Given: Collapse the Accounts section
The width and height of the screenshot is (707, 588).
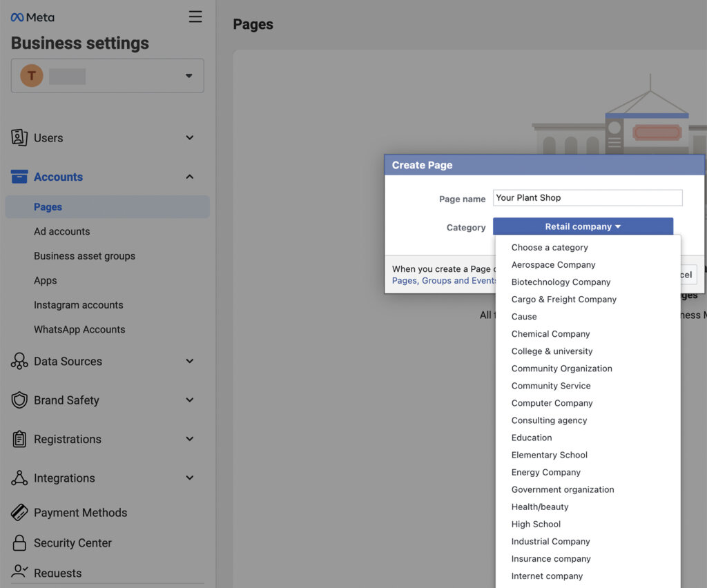Looking at the screenshot, I should (189, 177).
